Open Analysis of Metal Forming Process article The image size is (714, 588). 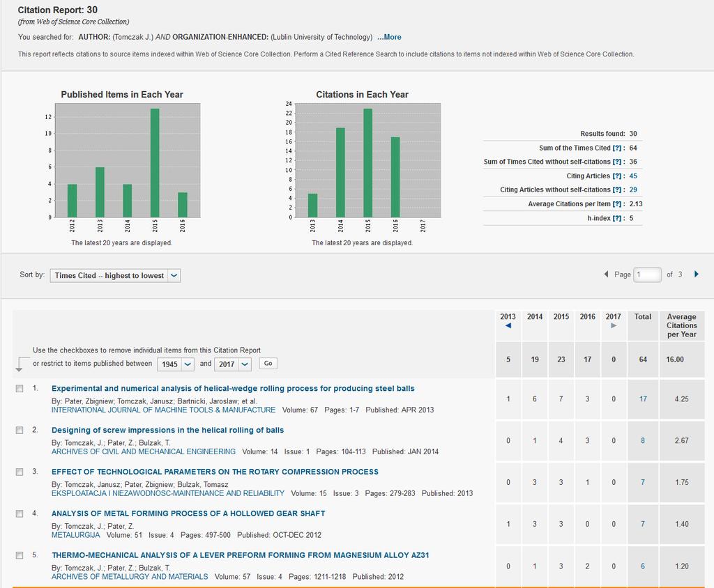[x=188, y=514]
